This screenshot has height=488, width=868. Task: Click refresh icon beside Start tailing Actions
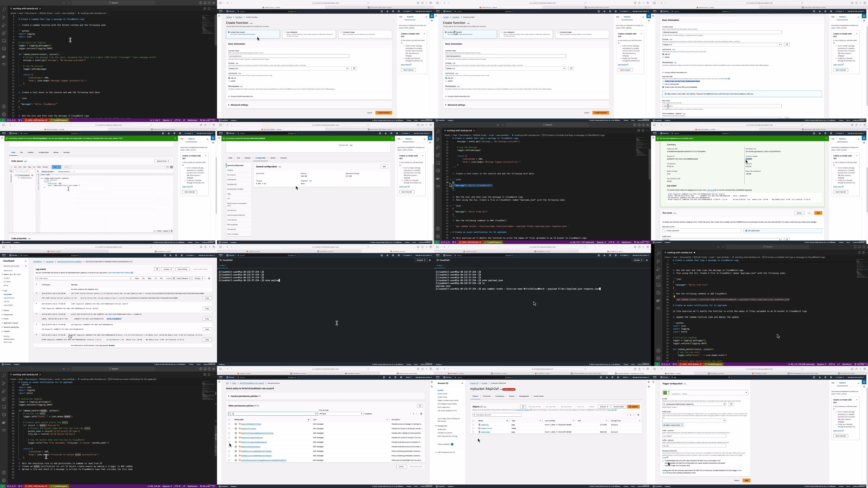157,269
